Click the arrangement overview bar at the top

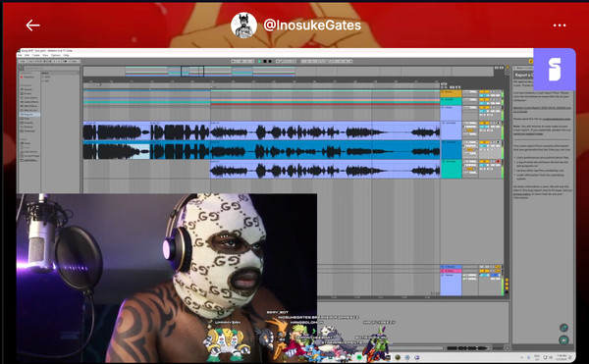[288, 71]
